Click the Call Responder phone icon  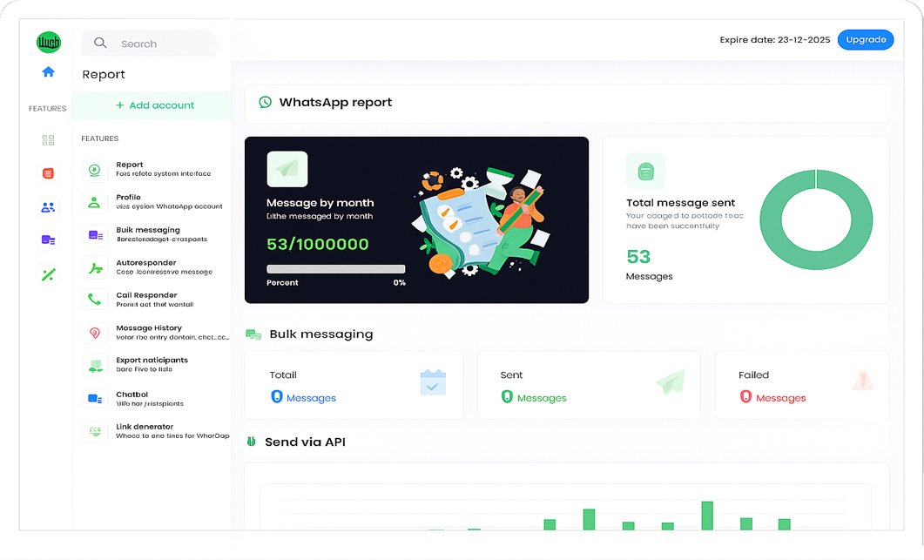(x=94, y=300)
